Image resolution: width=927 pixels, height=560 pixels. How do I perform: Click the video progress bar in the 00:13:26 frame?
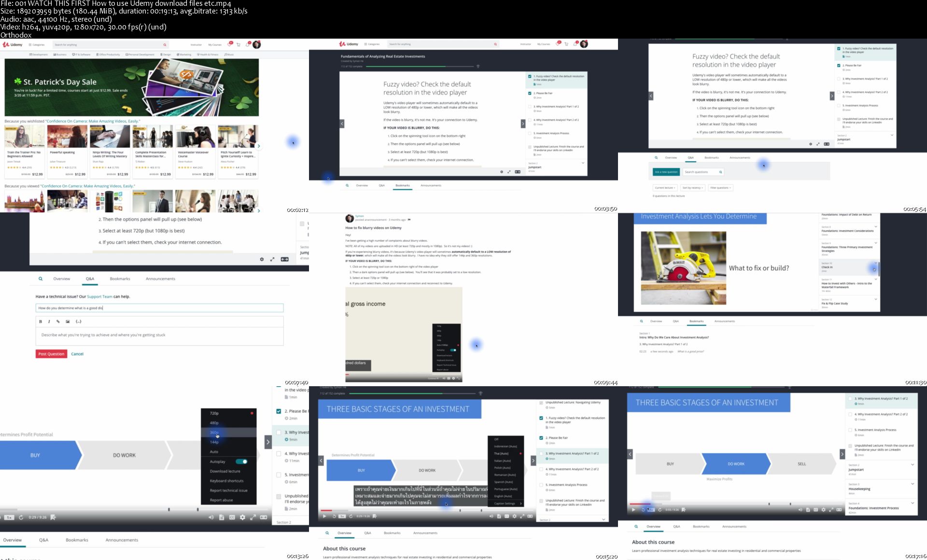tap(135, 509)
